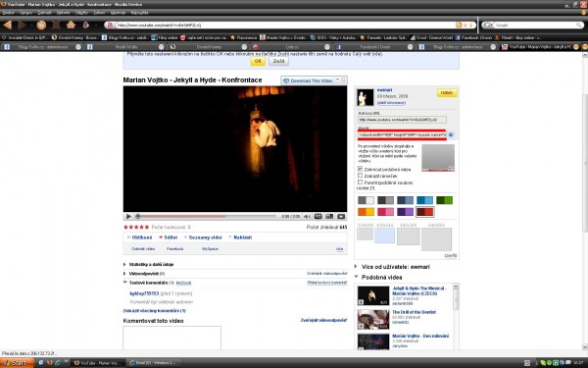Click the video URL address field

click(x=402, y=120)
